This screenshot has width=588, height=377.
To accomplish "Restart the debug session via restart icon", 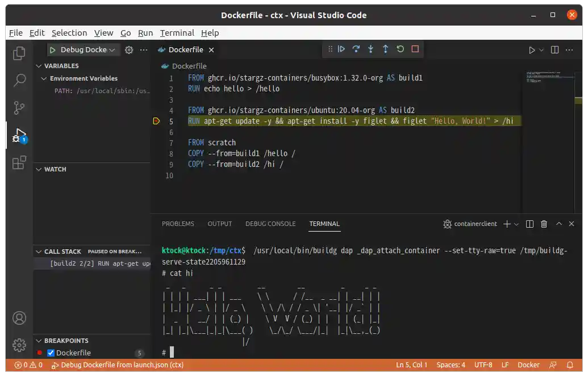I will tap(400, 49).
